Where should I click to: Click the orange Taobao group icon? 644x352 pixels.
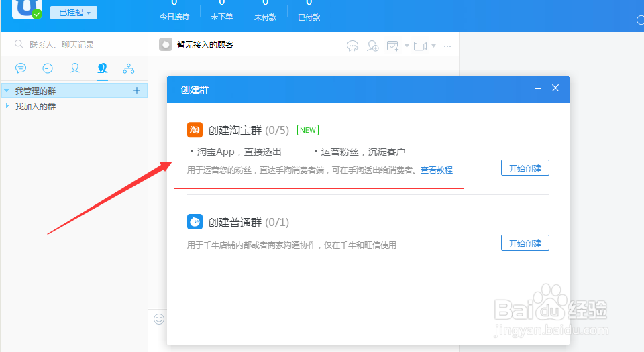tap(195, 130)
